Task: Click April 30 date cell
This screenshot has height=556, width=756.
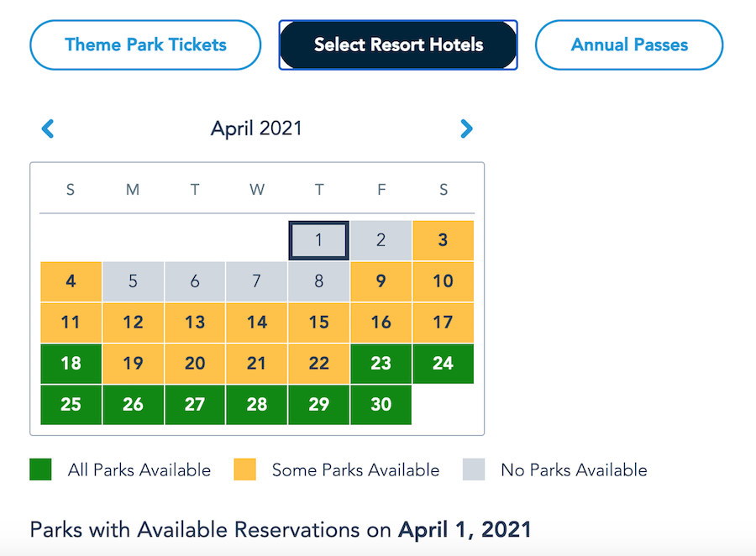Action: (381, 404)
